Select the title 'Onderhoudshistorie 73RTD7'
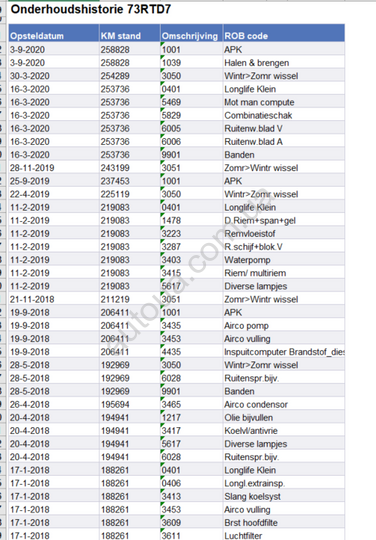Screen dimensions: 376x540 point(91,9)
